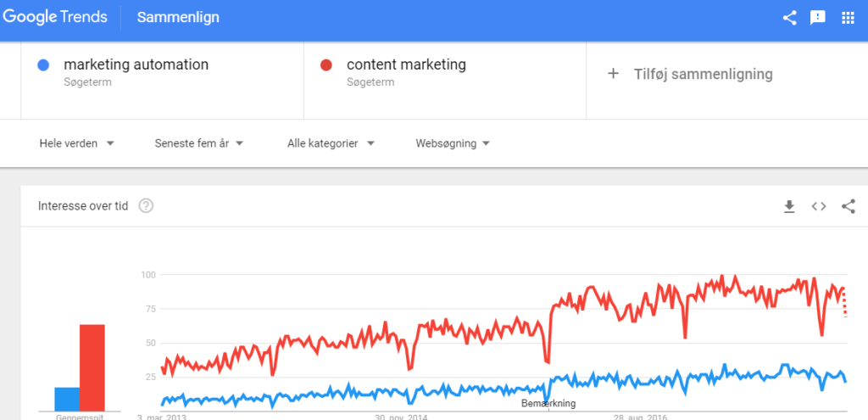Edit the content marketing search term
868x420 pixels.
pyautogui.click(x=406, y=64)
